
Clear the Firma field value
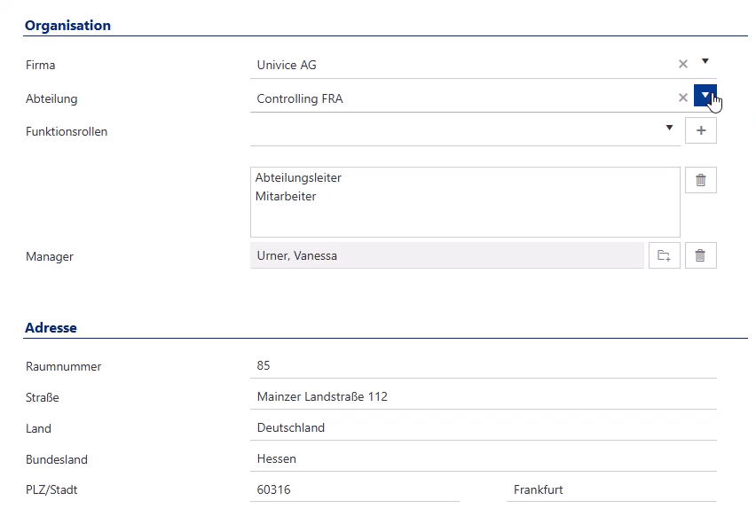(682, 64)
